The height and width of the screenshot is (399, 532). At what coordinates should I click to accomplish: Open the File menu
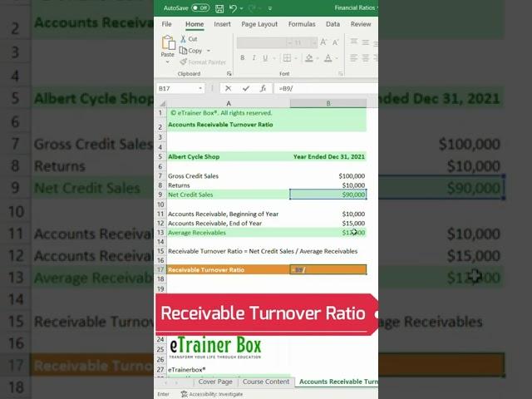pos(166,24)
